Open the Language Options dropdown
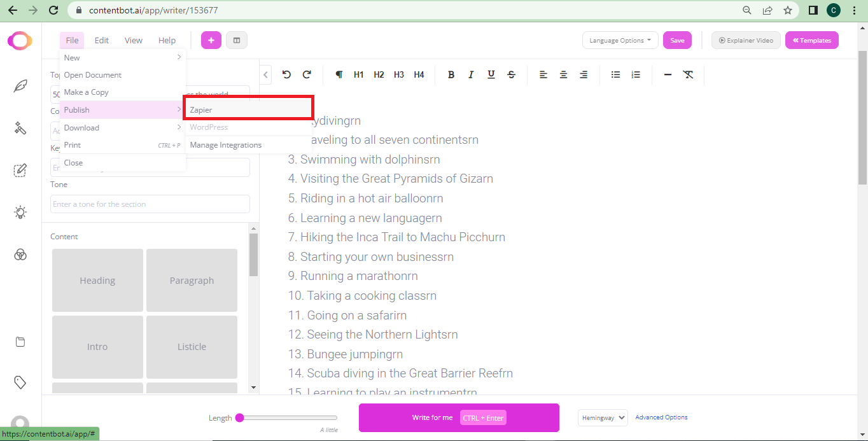 [x=619, y=39]
